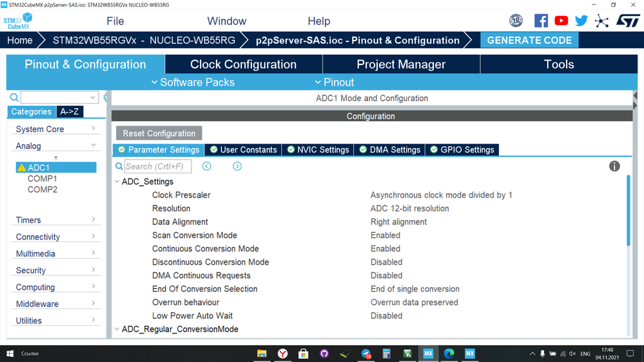Click the ADC1 warning triangle icon
Screen dimensions: 644x362
[x=21, y=167]
